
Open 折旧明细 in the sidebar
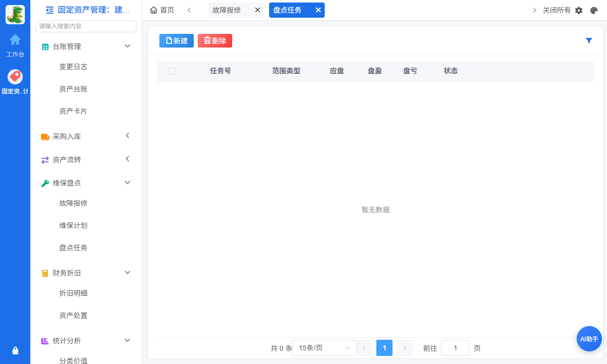tap(73, 293)
